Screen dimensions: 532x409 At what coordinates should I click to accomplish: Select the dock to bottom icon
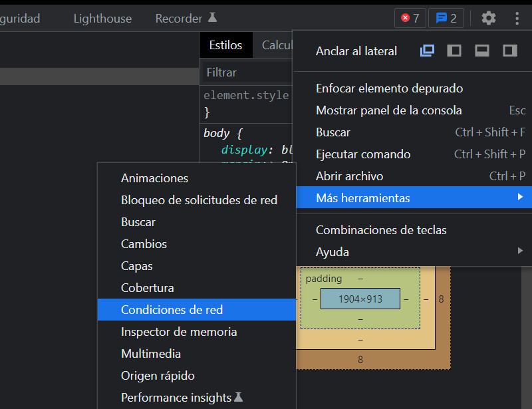[481, 50]
